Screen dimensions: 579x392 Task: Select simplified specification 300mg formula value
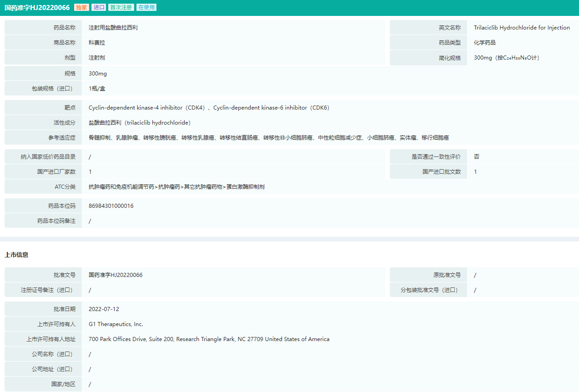(x=507, y=58)
